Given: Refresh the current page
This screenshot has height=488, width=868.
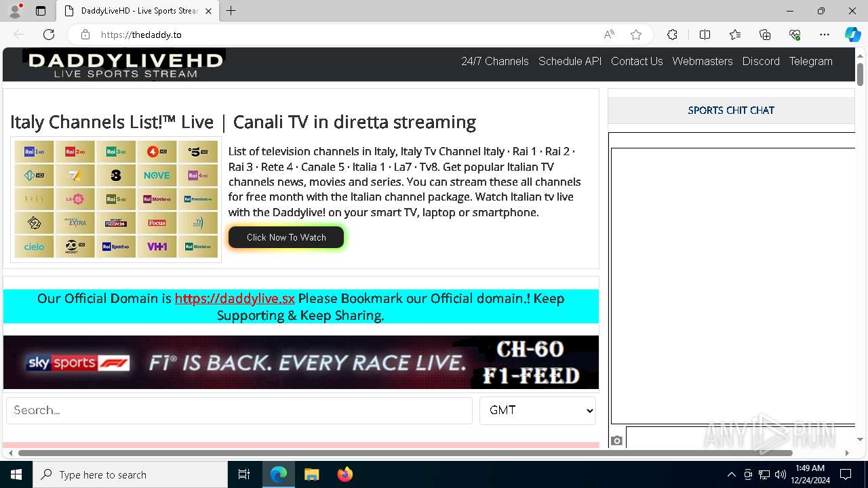Looking at the screenshot, I should [x=49, y=35].
